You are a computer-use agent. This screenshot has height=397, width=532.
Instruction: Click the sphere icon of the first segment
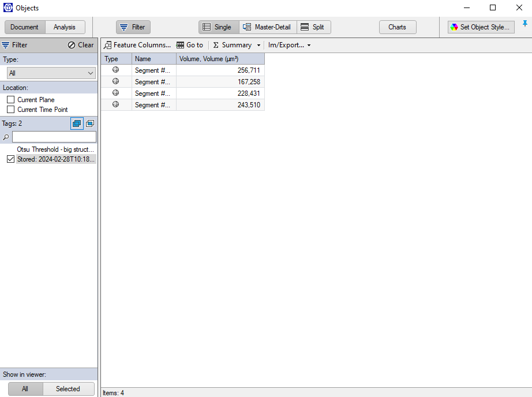pyautogui.click(x=115, y=70)
